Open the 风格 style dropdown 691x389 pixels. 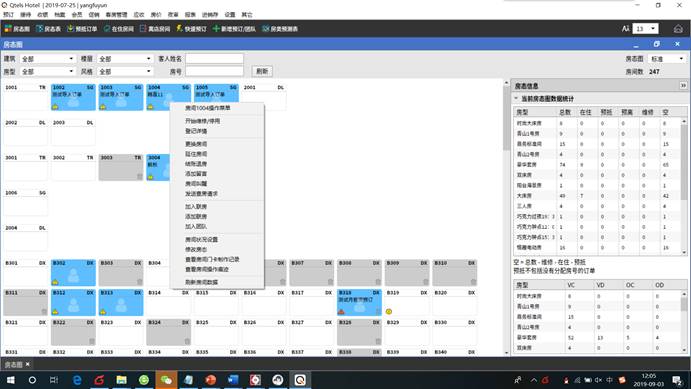point(125,71)
